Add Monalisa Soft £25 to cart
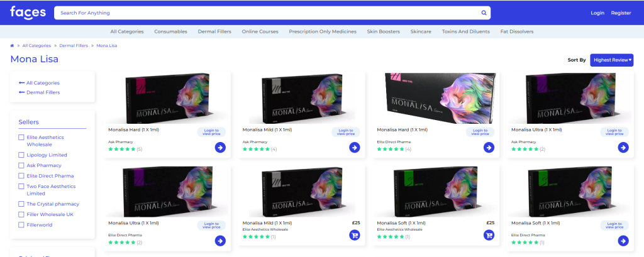The width and height of the screenshot is (644, 257). [x=489, y=235]
